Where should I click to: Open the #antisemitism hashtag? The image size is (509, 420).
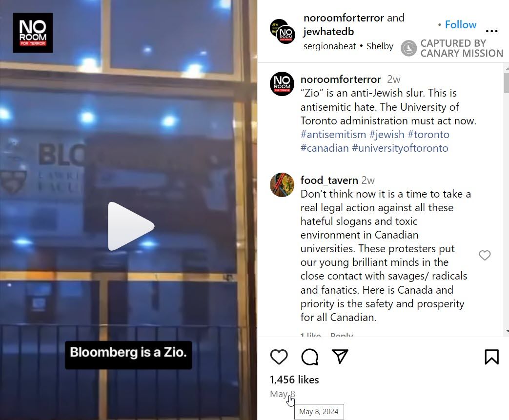333,134
